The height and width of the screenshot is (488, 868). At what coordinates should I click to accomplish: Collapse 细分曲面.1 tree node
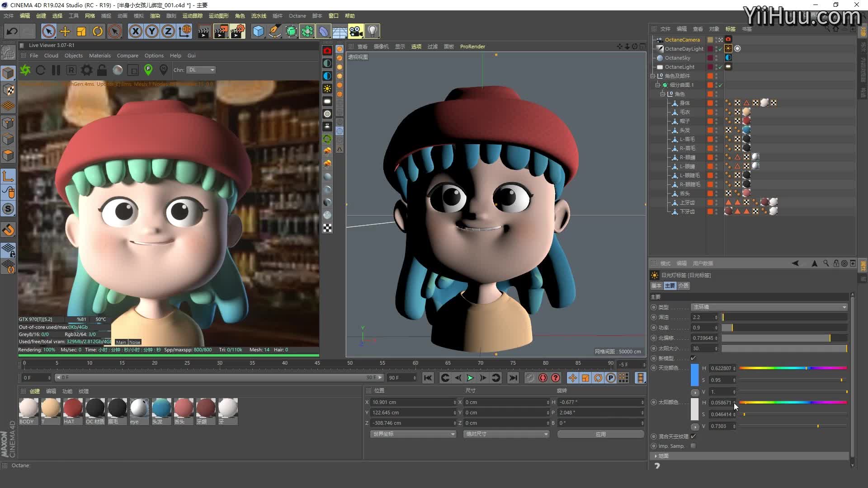(x=658, y=85)
